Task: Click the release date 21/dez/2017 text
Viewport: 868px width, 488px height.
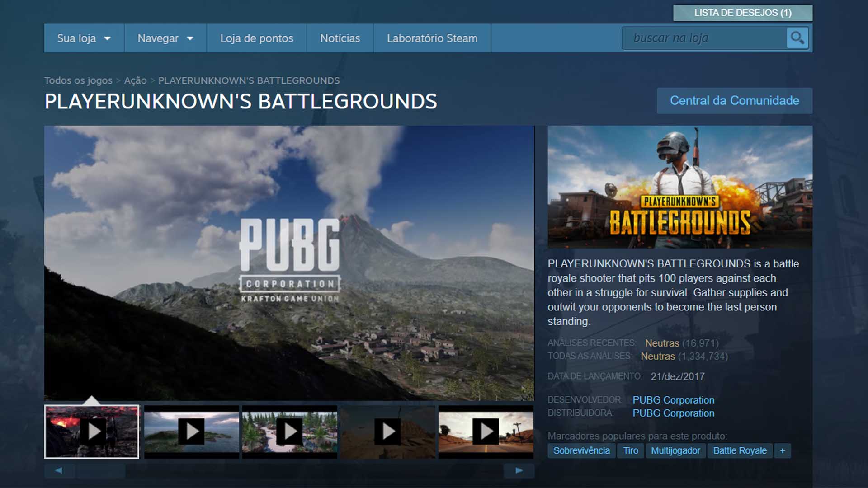Action: pos(677,376)
